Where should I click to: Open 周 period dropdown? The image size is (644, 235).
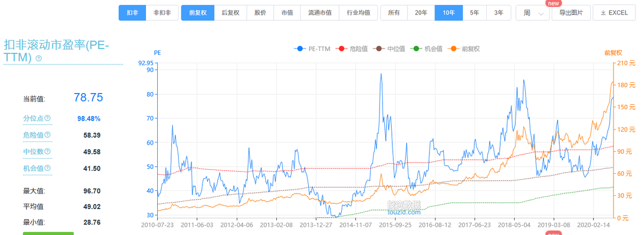pos(533,12)
